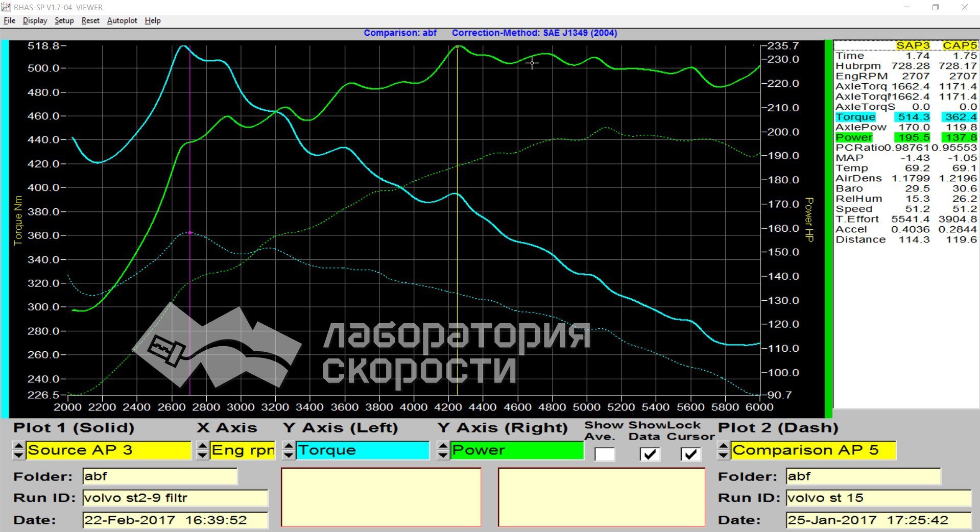980x532 pixels.
Task: Close the RHAS-SP viewer window
Action: (x=965, y=7)
